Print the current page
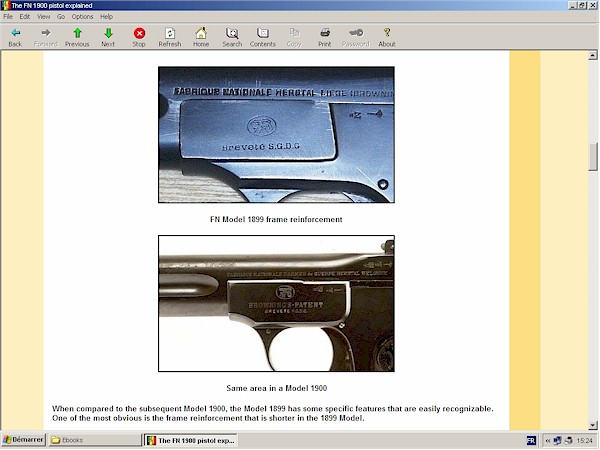This screenshot has width=600, height=450. (325, 37)
